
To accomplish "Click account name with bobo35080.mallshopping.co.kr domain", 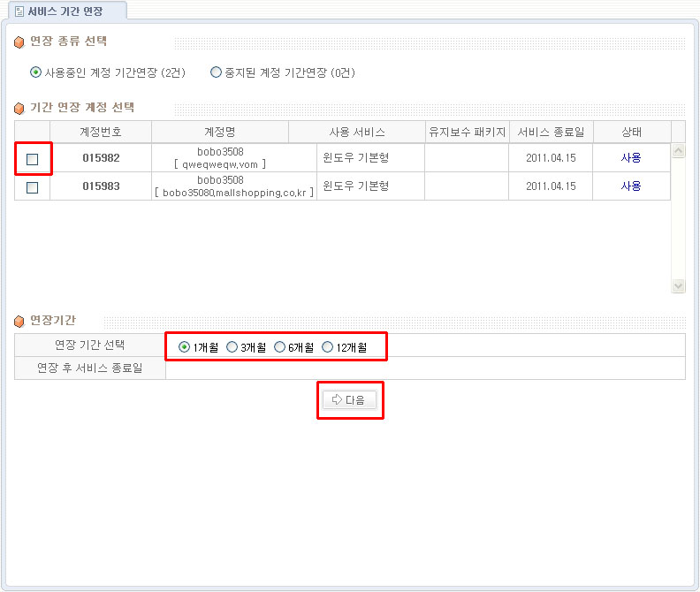I will pos(234,186).
